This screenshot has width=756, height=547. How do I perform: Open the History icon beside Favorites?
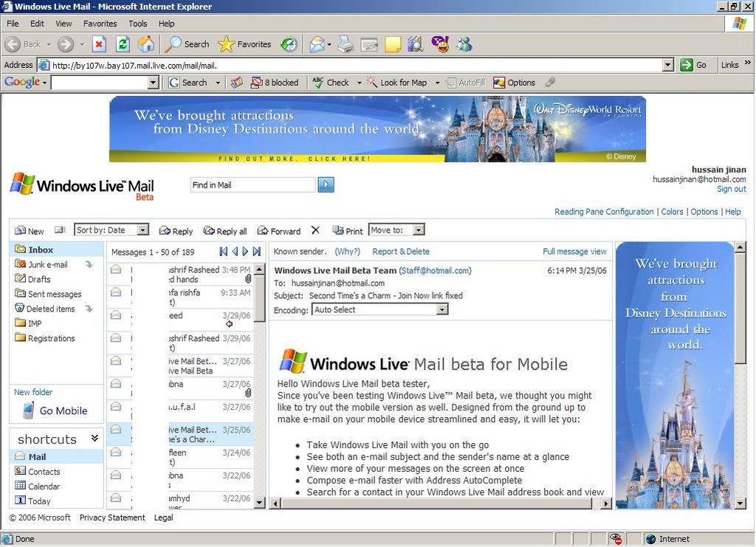pyautogui.click(x=289, y=44)
